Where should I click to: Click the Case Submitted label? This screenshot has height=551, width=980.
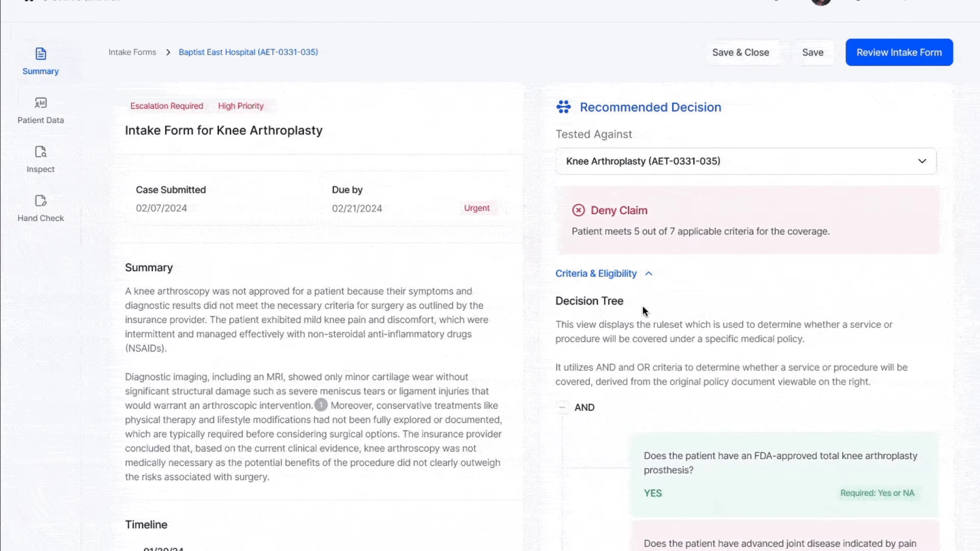pos(170,190)
